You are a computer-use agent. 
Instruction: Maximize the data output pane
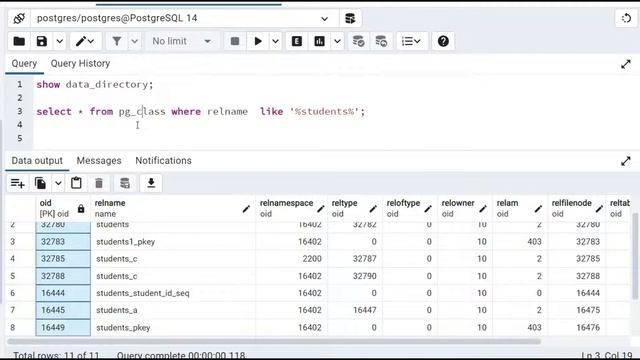626,161
